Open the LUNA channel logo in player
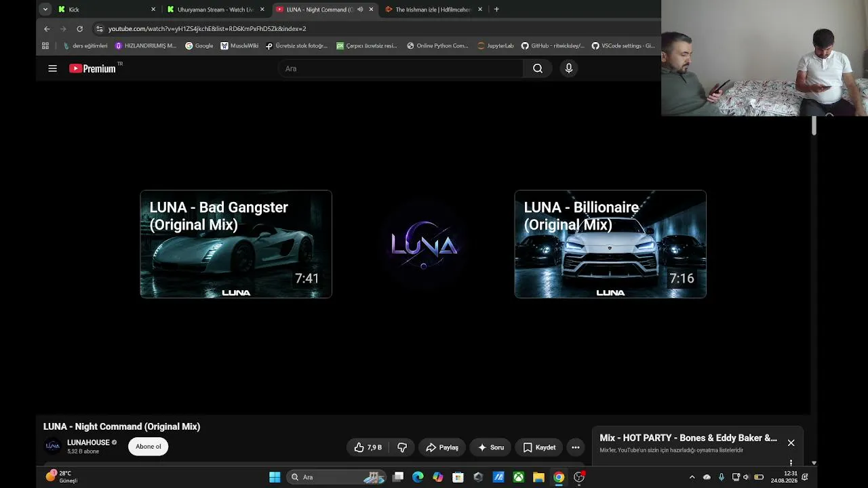The image size is (868, 488). coord(424,244)
